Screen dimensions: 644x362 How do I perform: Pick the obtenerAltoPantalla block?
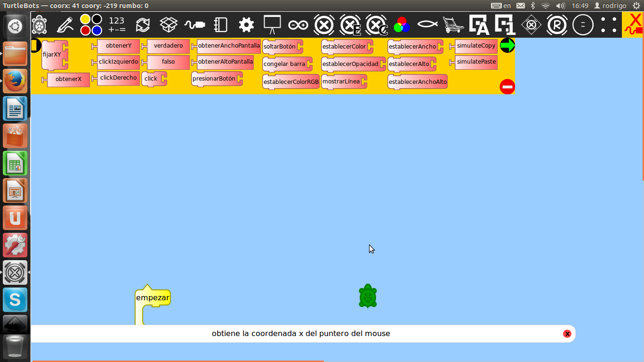tap(223, 62)
